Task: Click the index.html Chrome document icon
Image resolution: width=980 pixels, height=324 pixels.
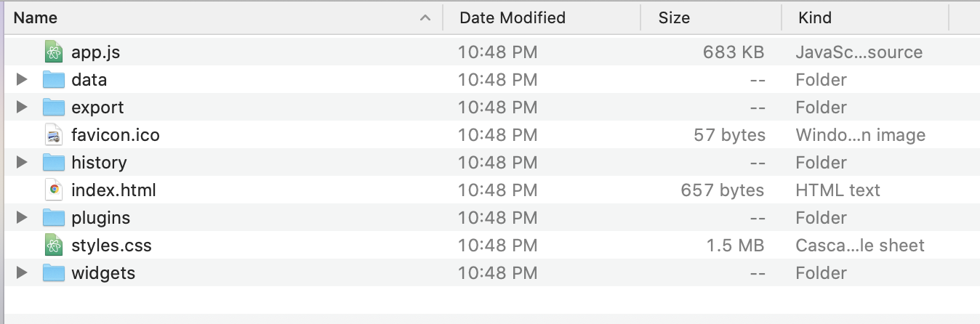Action: [53, 190]
